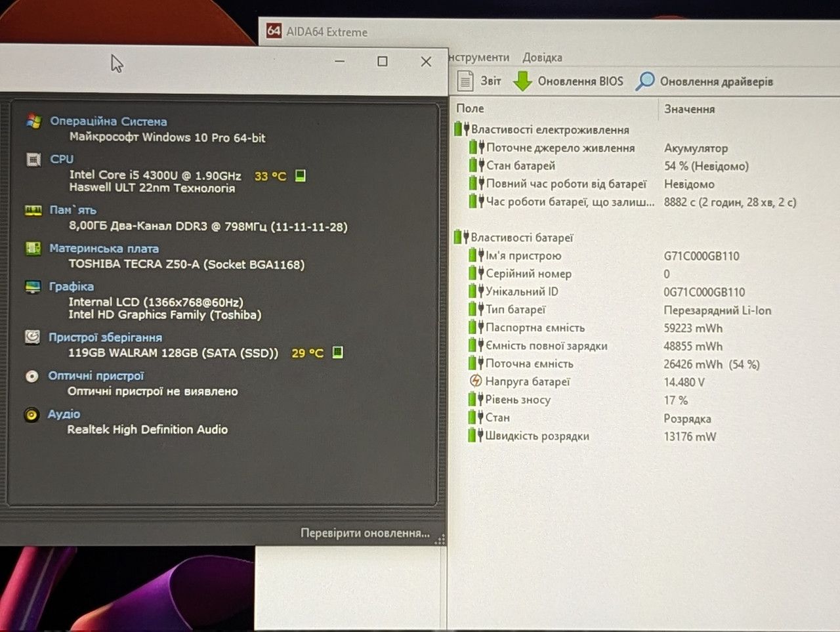The width and height of the screenshot is (840, 632).
Task: Click the green Оновлення BIOS arrow icon
Action: (x=522, y=81)
